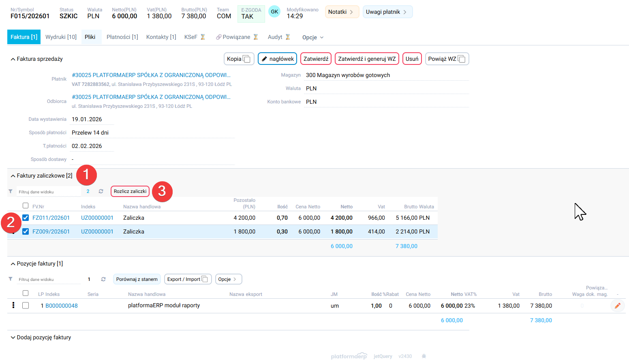This screenshot has width=629, height=364.
Task: Click the filter funnel icon in Pozycje faktury
Action: click(11, 279)
